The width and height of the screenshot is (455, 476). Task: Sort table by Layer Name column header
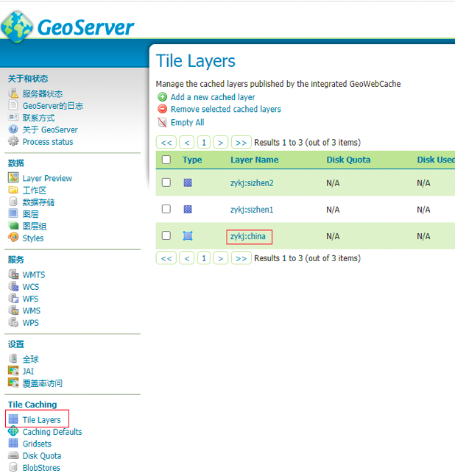pos(254,160)
